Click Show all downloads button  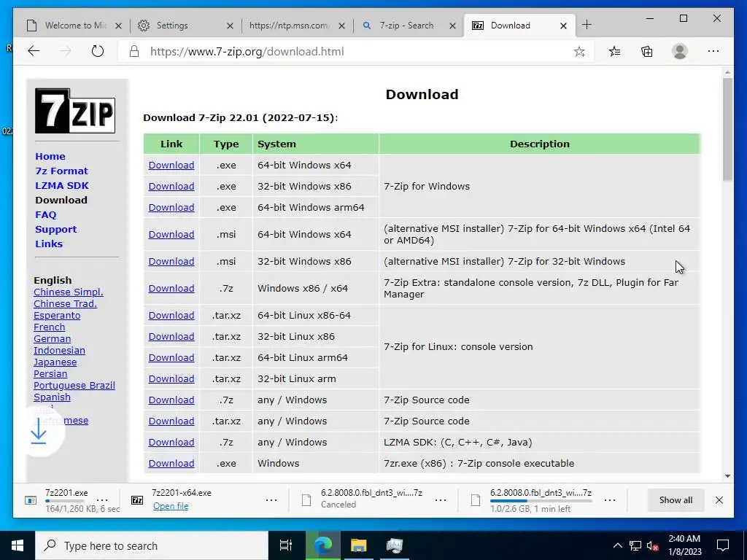pyautogui.click(x=676, y=500)
